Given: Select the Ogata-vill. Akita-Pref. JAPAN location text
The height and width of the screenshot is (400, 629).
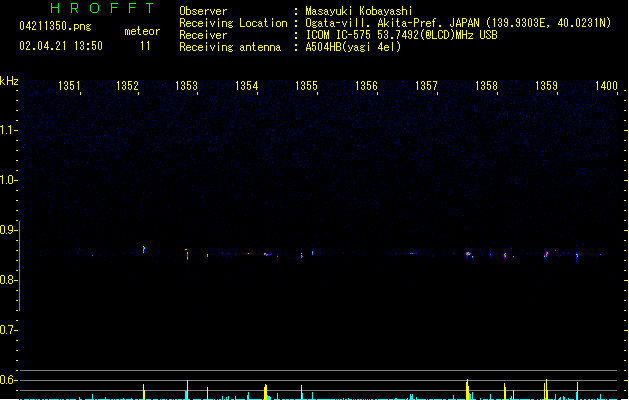Looking at the screenshot, I should [x=458, y=23].
